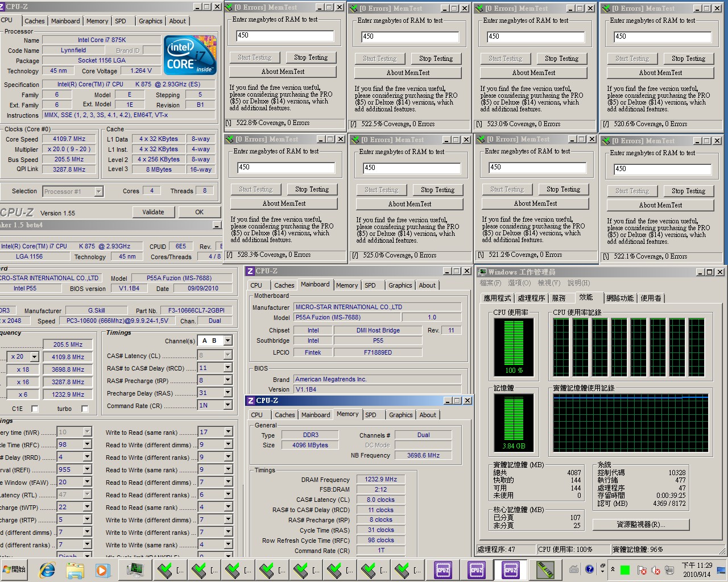Open RAS# Precharge (tRP) dropdown

pos(228,380)
